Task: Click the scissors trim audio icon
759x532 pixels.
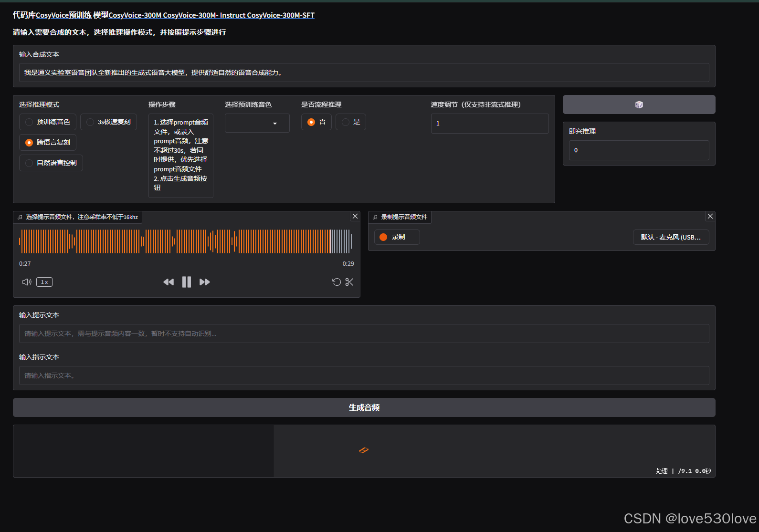Action: coord(349,282)
